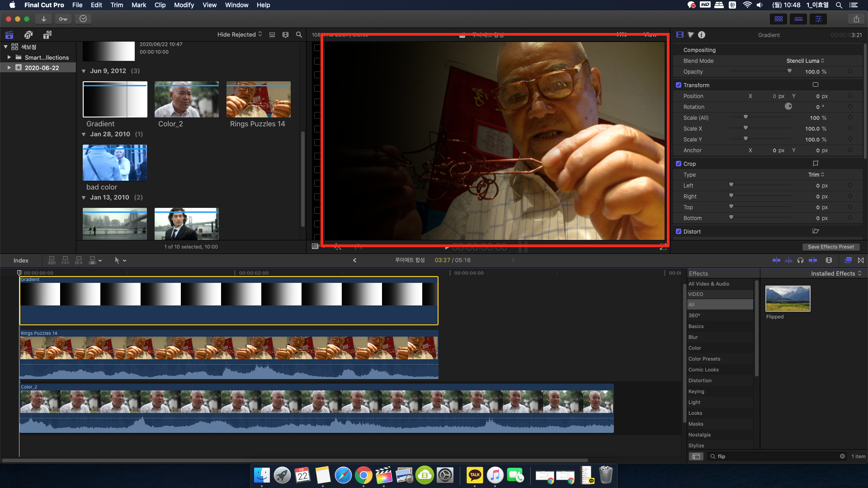Toggle the Distort checkbox
The image size is (868, 488).
point(679,231)
